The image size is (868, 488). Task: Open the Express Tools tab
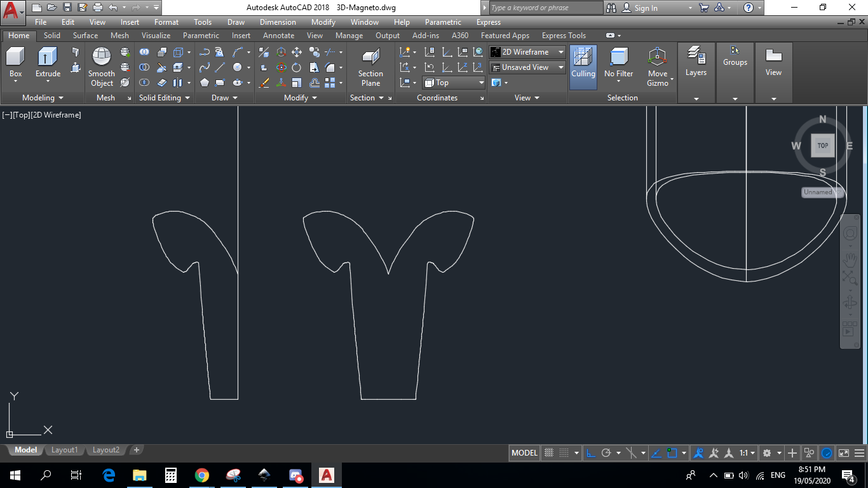coord(564,36)
